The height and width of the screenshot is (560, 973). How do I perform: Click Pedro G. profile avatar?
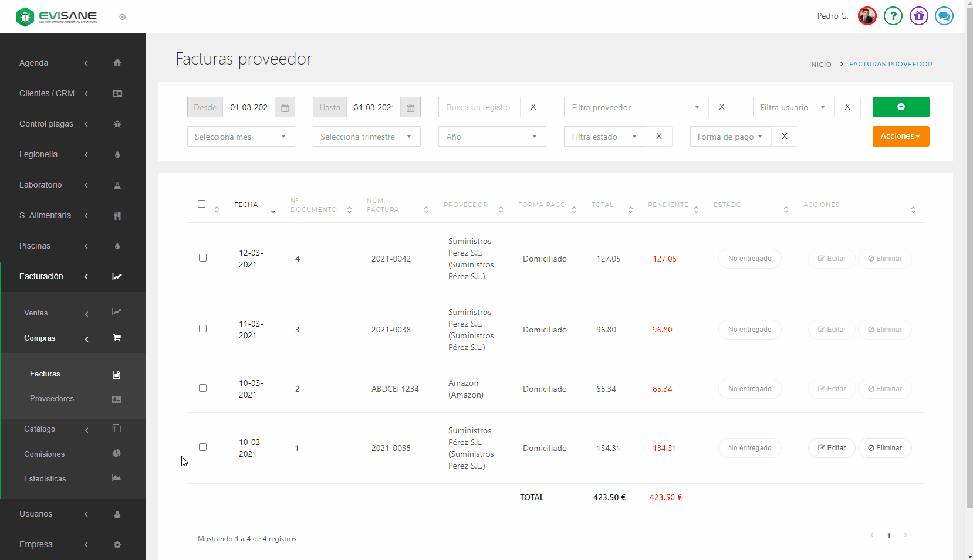coord(867,16)
